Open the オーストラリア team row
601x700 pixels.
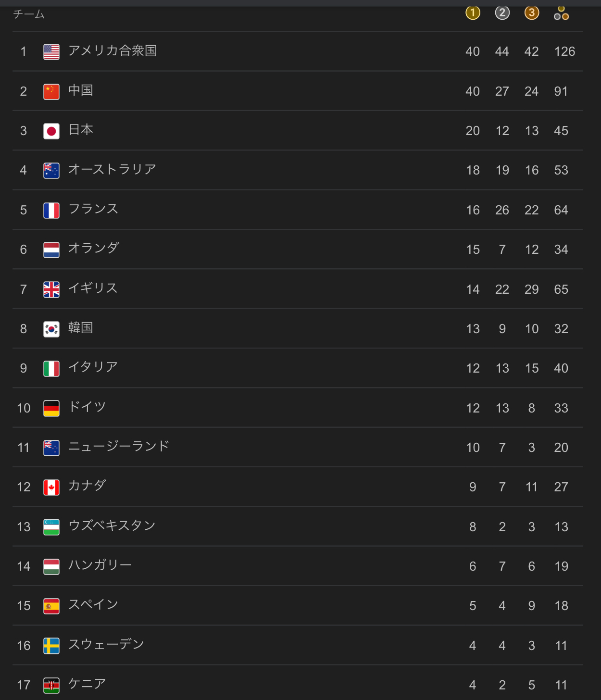tap(298, 170)
